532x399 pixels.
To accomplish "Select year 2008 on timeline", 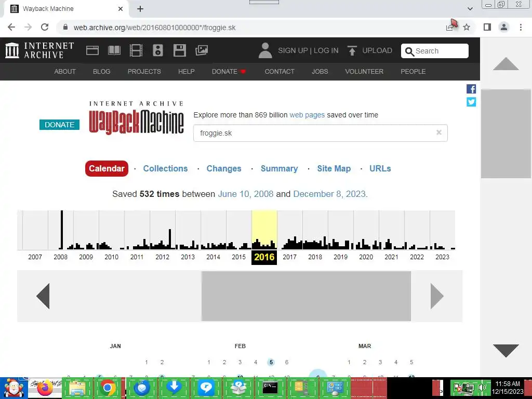I will pos(60,257).
